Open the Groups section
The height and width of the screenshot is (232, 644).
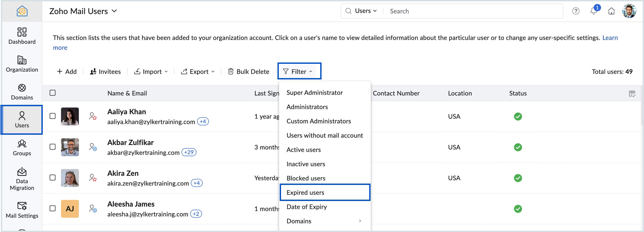pyautogui.click(x=22, y=148)
